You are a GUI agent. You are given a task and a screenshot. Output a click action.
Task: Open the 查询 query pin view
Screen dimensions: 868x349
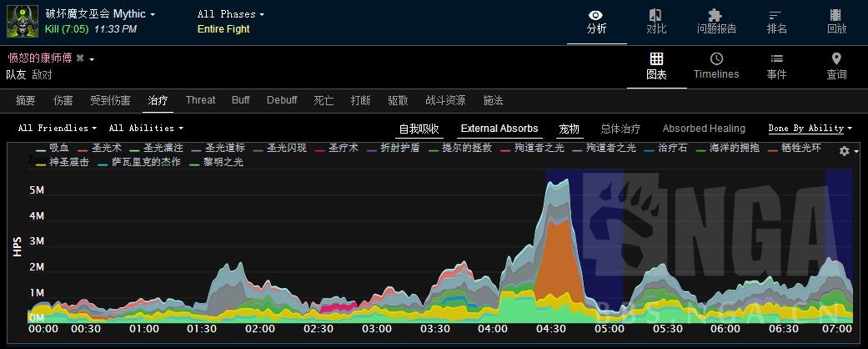pyautogui.click(x=836, y=67)
